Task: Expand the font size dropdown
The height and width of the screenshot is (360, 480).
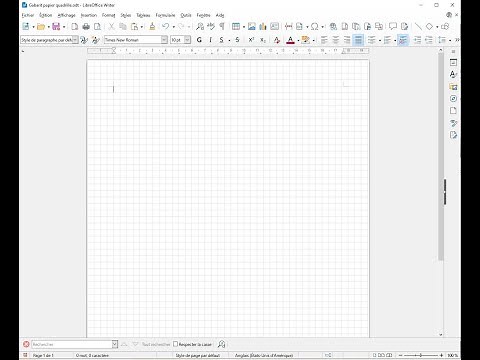Action: [187, 40]
